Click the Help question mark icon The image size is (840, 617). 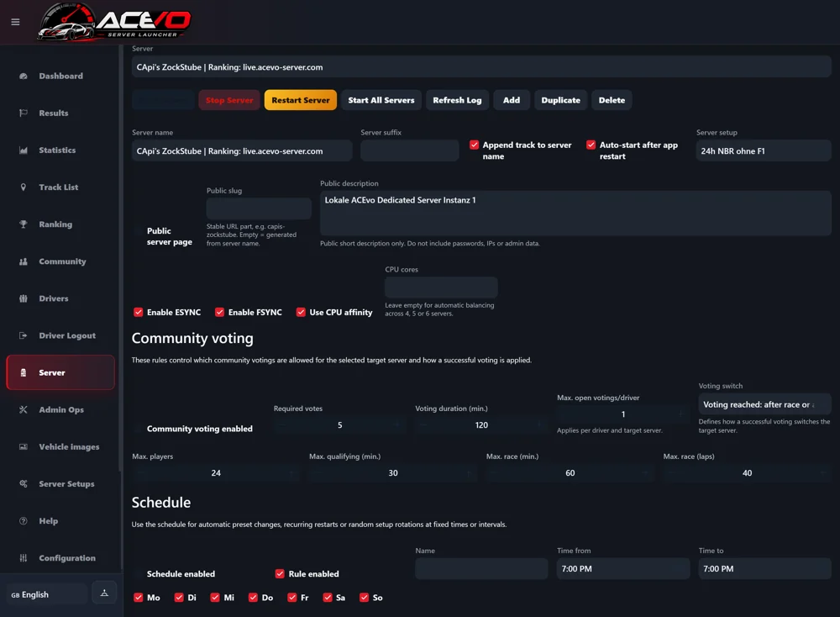tap(23, 521)
